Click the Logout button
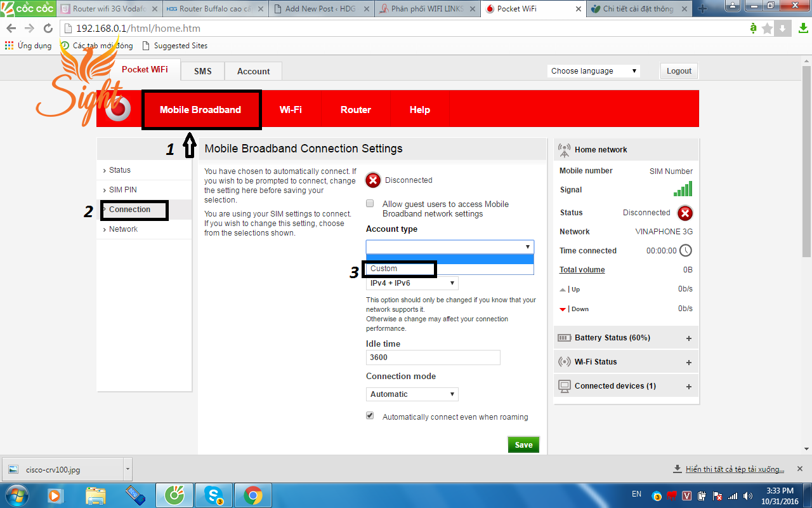812x508 pixels. pos(678,70)
